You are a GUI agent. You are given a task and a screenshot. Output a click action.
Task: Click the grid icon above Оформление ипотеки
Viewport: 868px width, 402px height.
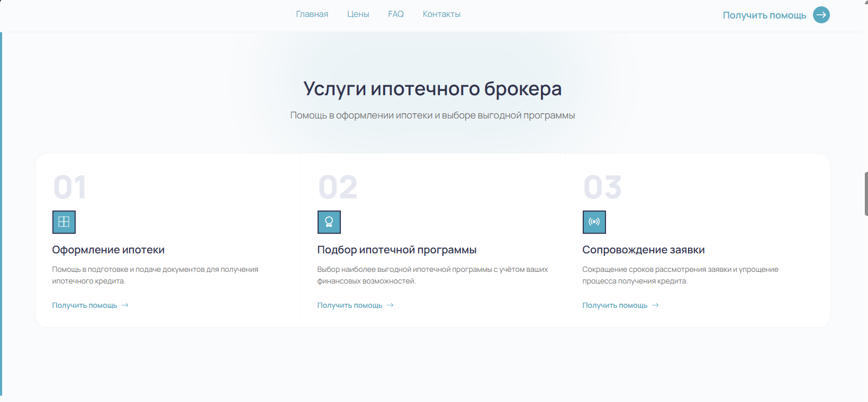coord(64,222)
